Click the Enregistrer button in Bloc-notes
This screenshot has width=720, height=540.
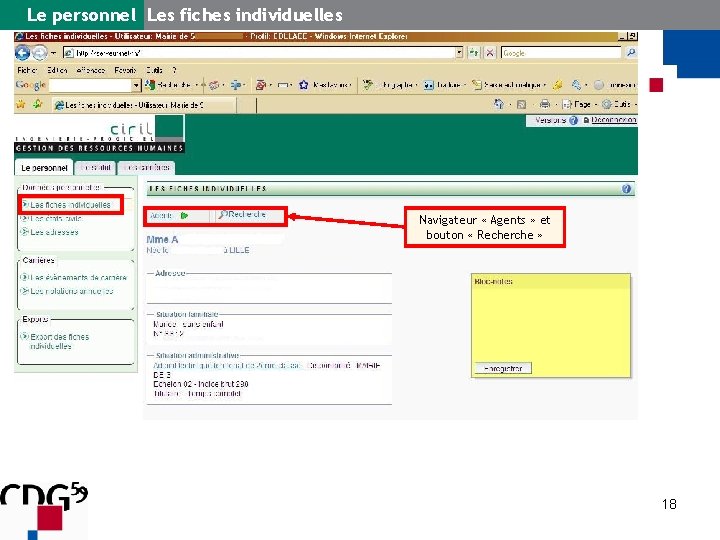coord(503,368)
